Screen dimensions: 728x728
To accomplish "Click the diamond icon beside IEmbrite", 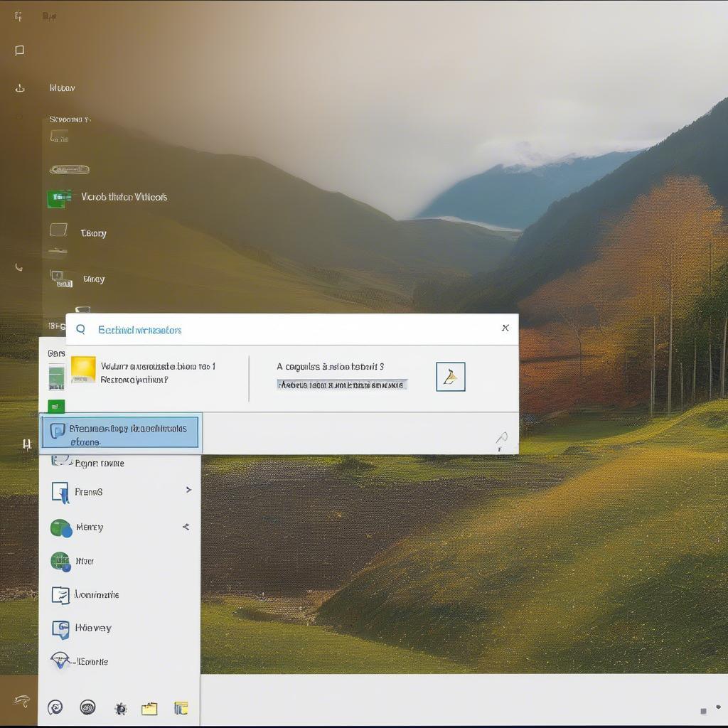I will pos(60,660).
